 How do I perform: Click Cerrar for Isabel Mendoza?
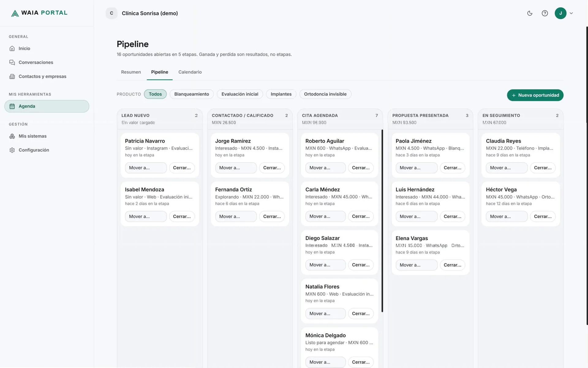coord(182,217)
